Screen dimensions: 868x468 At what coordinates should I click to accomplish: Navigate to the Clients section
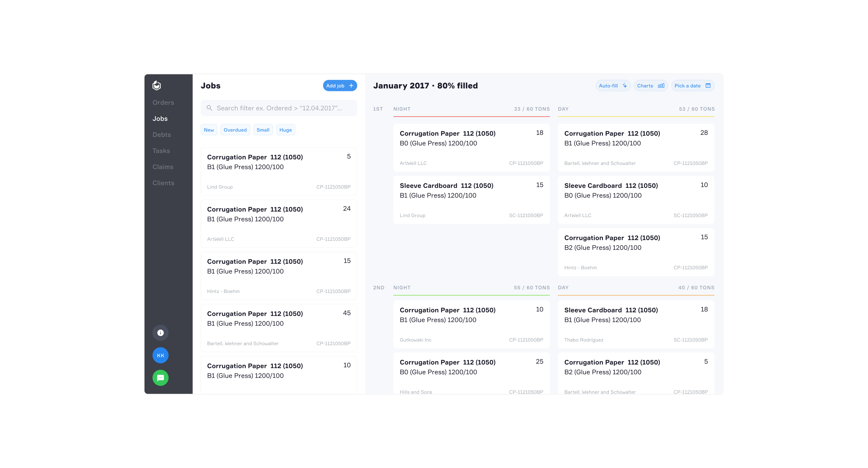(163, 183)
